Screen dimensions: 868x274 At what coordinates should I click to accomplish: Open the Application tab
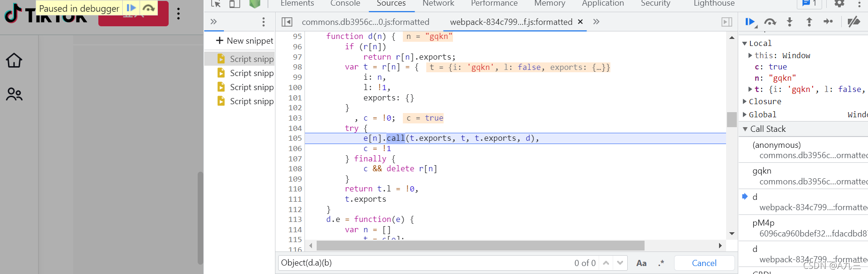(603, 4)
